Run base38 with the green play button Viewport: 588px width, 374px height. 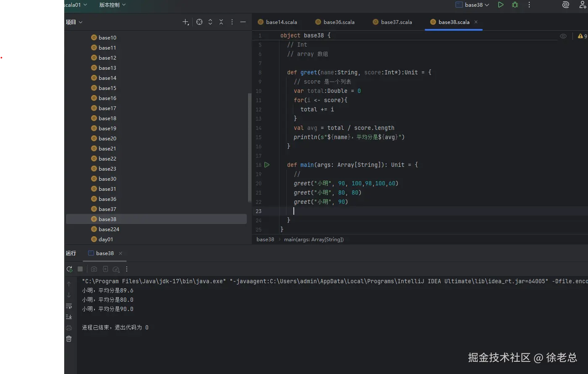click(x=501, y=5)
